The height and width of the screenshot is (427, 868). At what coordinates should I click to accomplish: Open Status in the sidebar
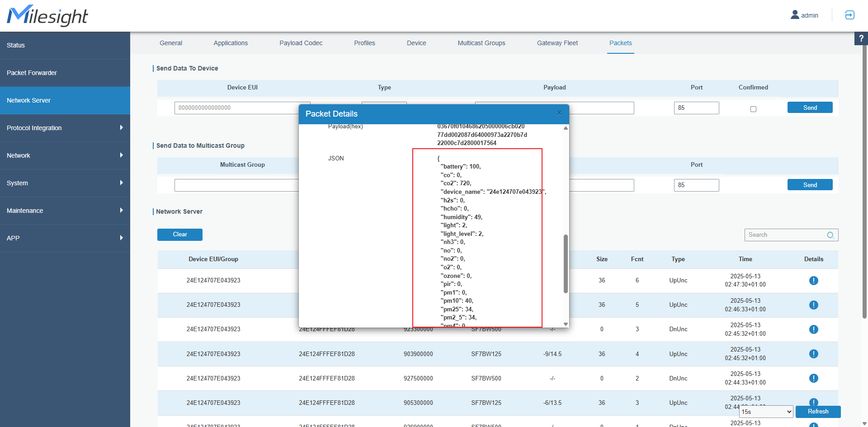[65, 45]
